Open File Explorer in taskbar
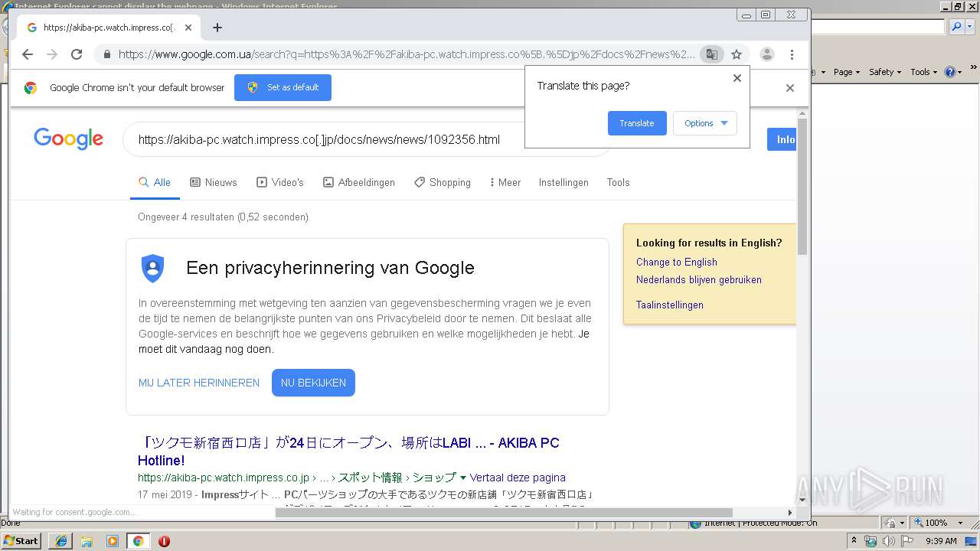Viewport: 980px width, 551px height. [x=87, y=541]
